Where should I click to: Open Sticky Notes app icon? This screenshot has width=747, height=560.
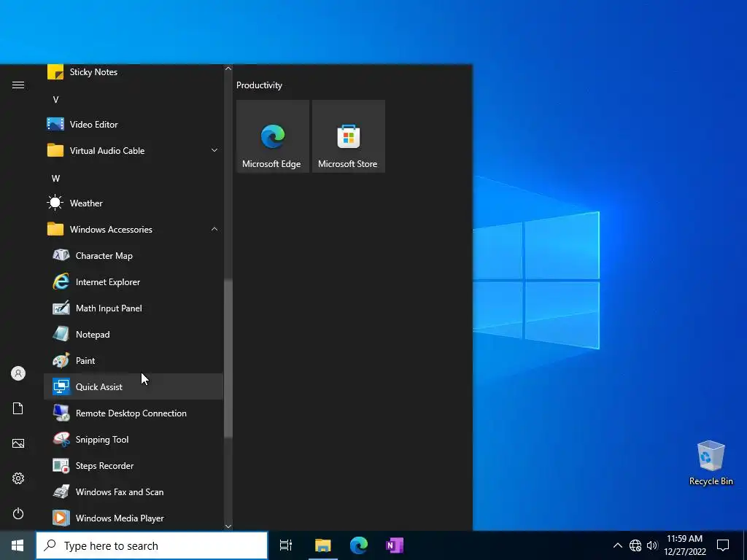tap(55, 72)
